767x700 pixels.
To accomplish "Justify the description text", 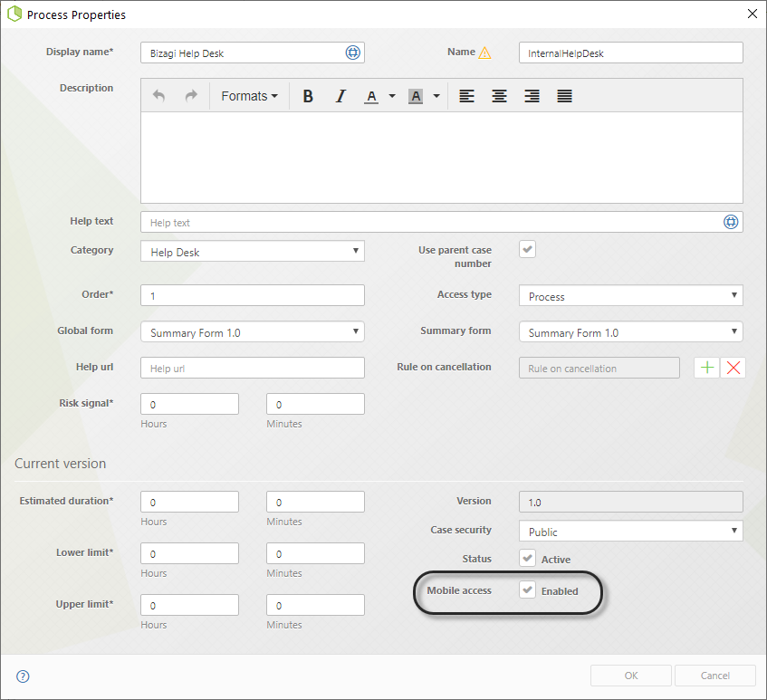I will 564,96.
